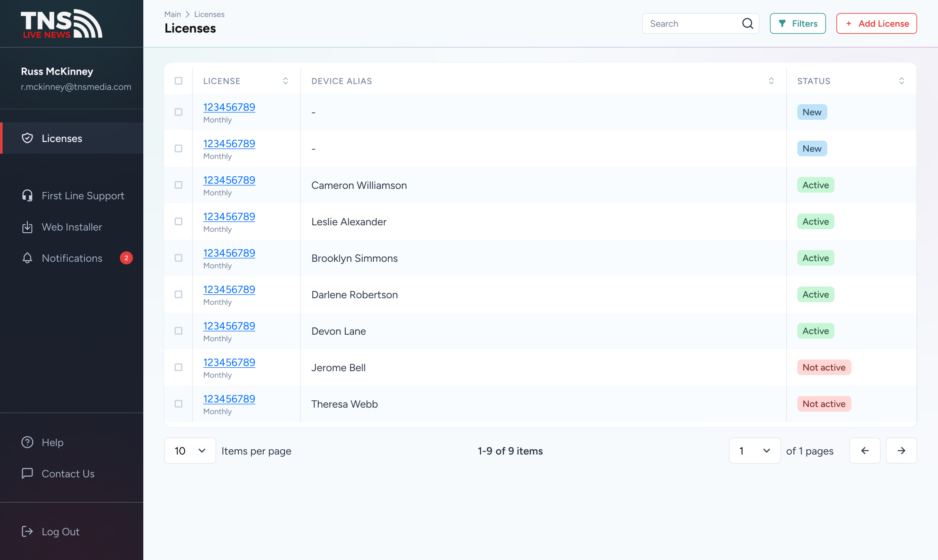The image size is (938, 560).
Task: Click the Web Installer download icon
Action: [x=27, y=227]
